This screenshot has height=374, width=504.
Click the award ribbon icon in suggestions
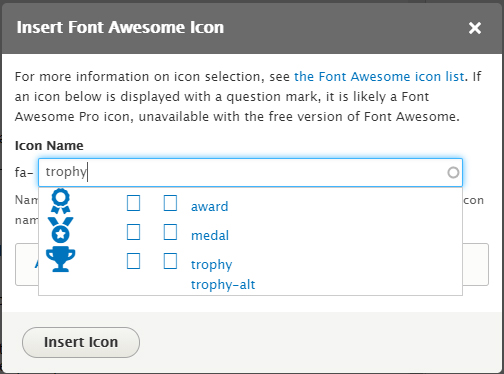[x=60, y=201]
